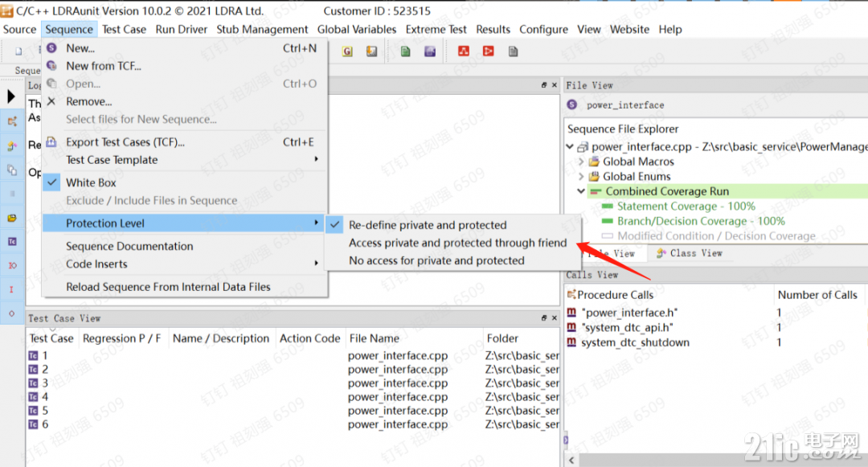Select Re-define private and protected
Screen dimensions: 868x467
click(428, 225)
